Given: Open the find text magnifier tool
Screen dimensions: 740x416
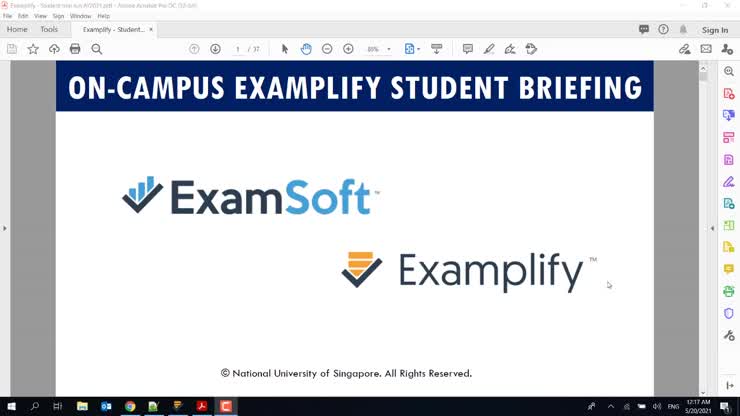Looking at the screenshot, I should pos(97,49).
